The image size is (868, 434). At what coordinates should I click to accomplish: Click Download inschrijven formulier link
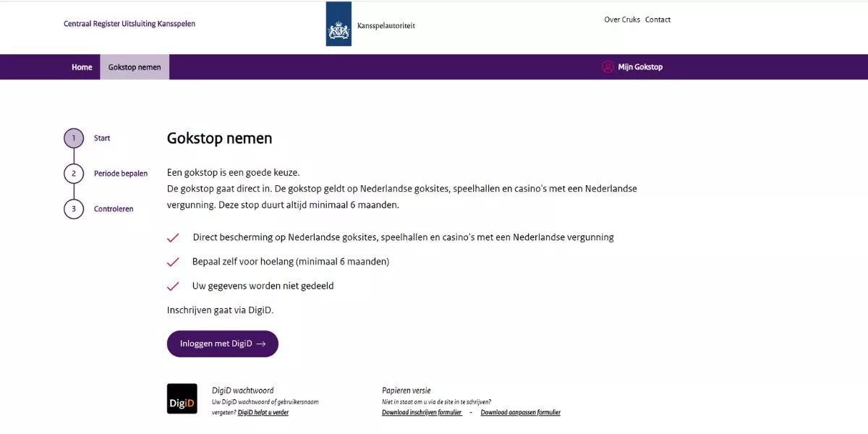pos(422,412)
